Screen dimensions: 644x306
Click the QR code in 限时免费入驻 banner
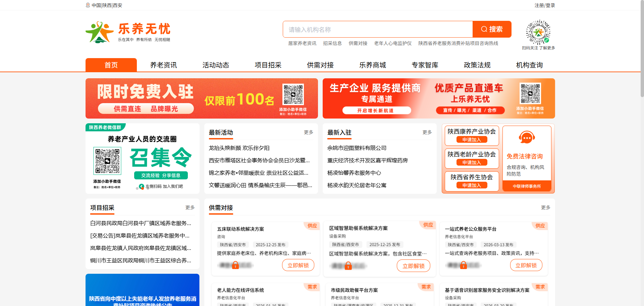click(x=293, y=95)
